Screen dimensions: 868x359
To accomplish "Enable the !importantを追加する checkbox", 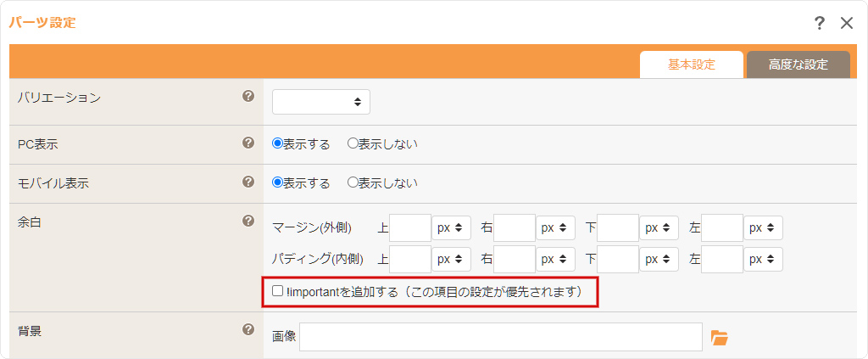I will 278,291.
